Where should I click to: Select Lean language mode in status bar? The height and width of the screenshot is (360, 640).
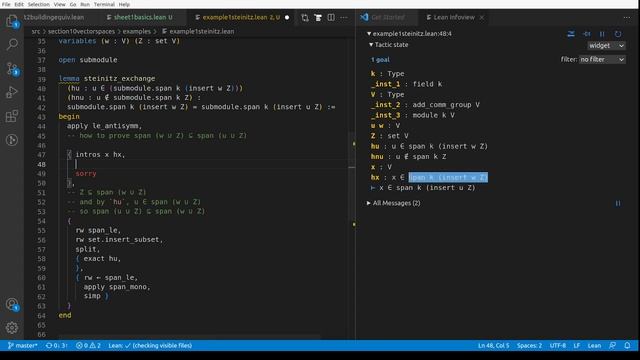(594, 345)
